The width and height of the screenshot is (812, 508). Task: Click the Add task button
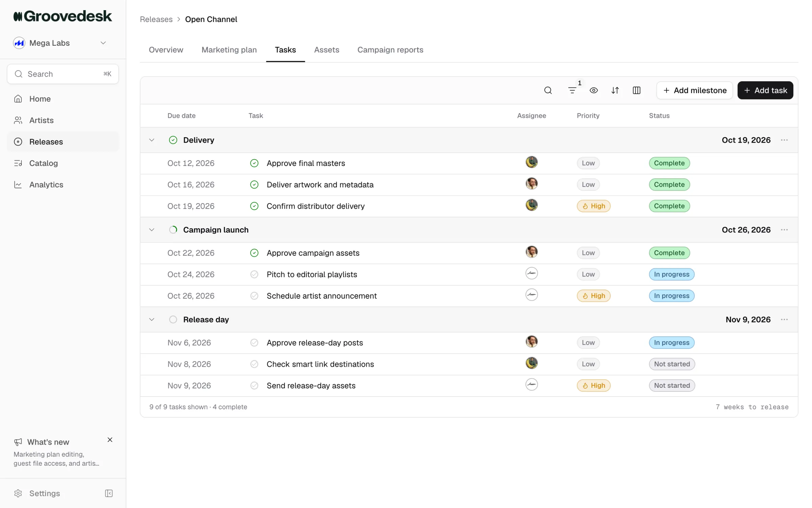coord(765,90)
